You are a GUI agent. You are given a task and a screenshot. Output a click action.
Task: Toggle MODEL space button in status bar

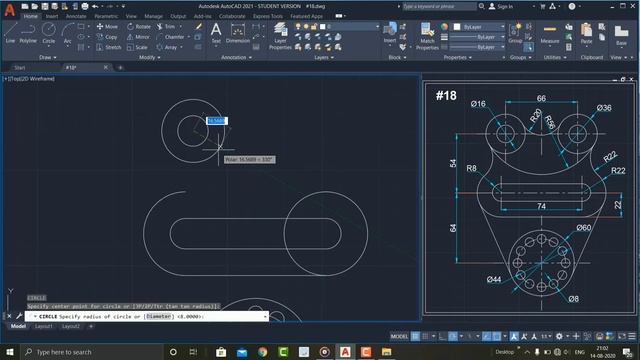click(x=399, y=336)
